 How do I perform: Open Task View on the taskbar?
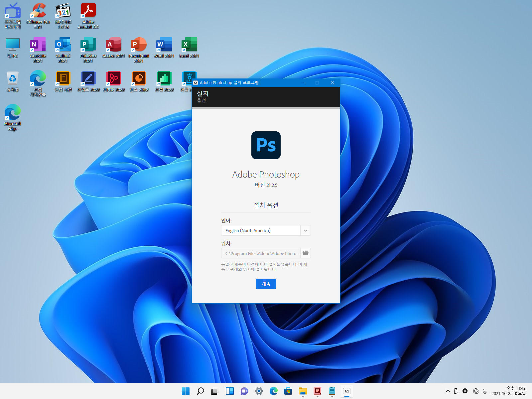pyautogui.click(x=215, y=391)
